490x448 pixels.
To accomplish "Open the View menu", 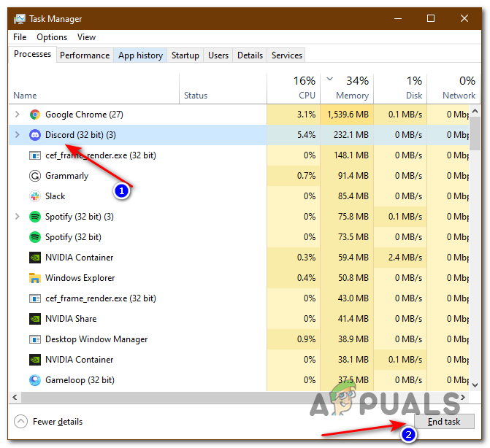I will 86,37.
